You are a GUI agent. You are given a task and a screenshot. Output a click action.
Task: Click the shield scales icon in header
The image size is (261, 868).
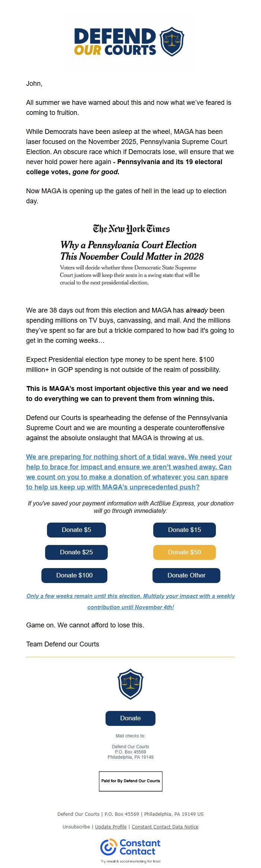click(x=172, y=41)
